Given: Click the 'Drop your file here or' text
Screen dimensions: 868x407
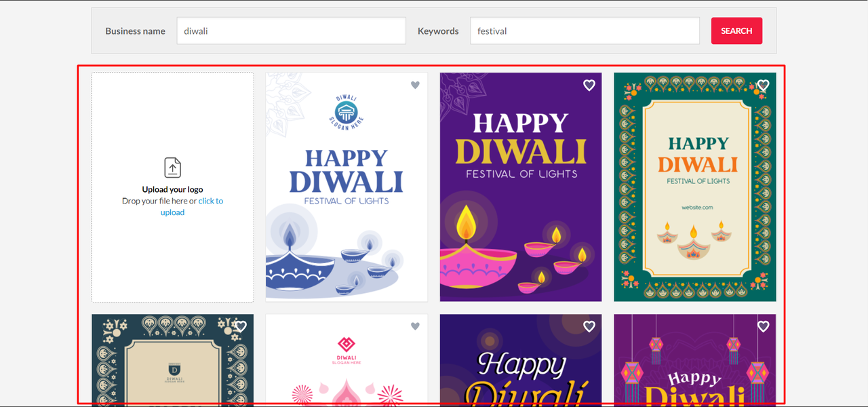Looking at the screenshot, I should pos(159,201).
